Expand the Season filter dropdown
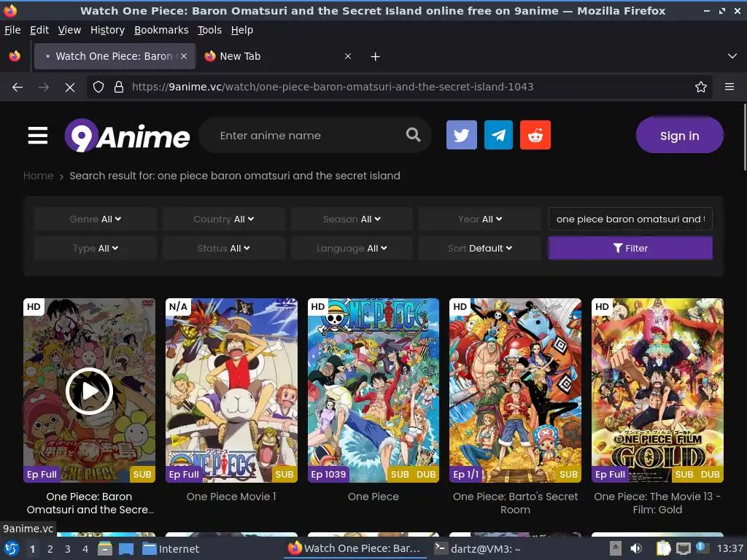Viewport: 747px width, 560px height. pyautogui.click(x=352, y=219)
